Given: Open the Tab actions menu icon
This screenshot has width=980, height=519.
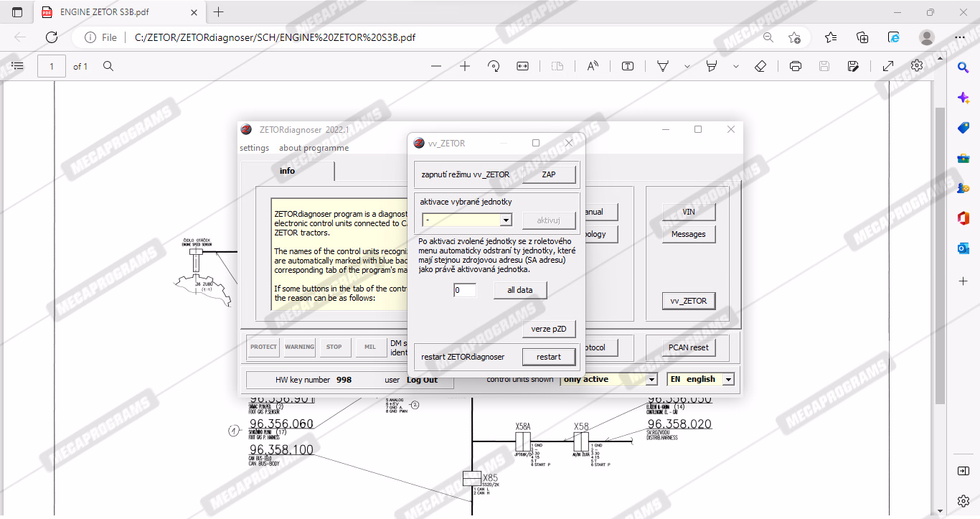Looking at the screenshot, I should [x=17, y=12].
